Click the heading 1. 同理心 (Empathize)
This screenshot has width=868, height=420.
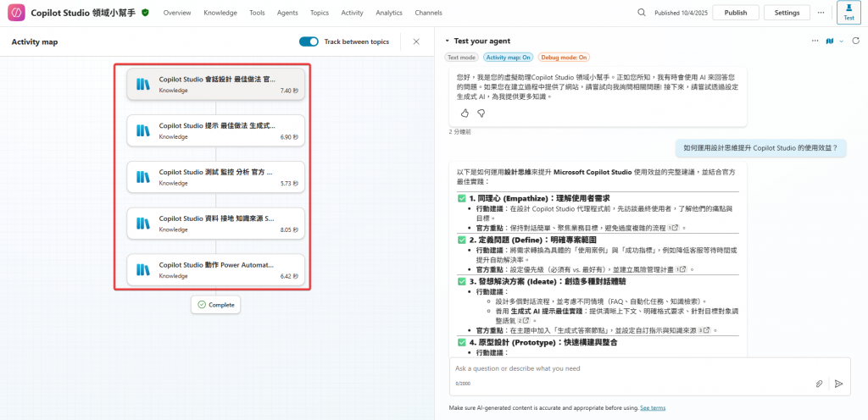(x=540, y=198)
